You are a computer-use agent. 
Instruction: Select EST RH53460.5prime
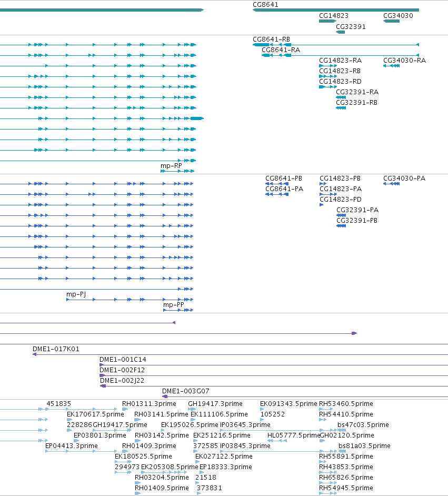point(346,404)
